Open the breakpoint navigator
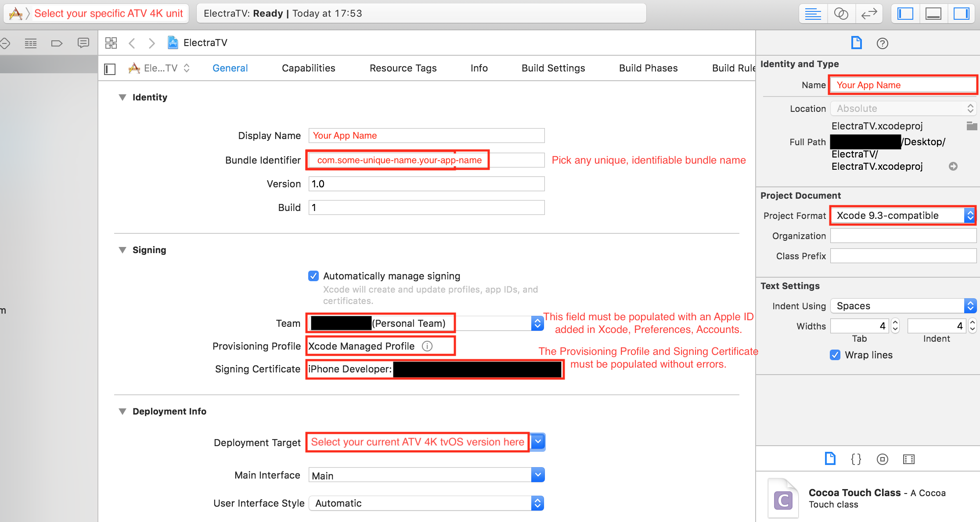 57,43
